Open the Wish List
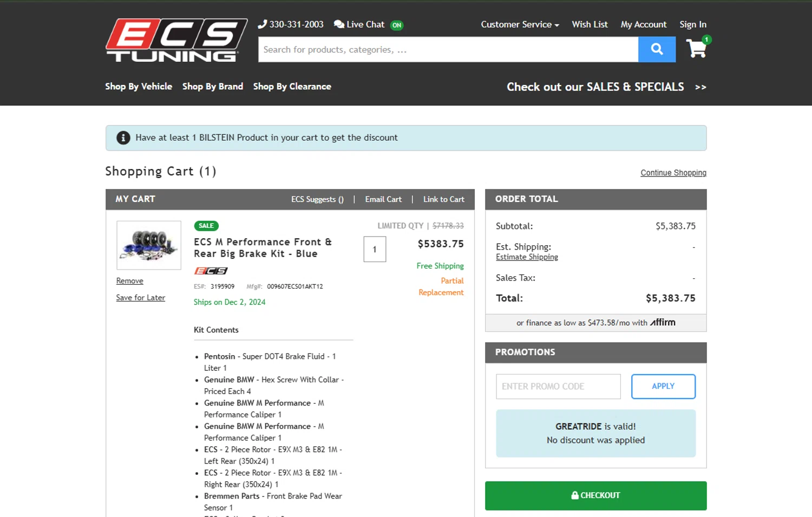Viewport: 812px width, 517px height. pyautogui.click(x=590, y=24)
